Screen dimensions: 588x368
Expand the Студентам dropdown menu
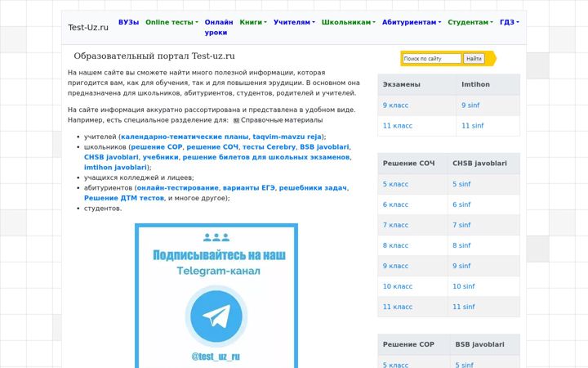pyautogui.click(x=470, y=22)
